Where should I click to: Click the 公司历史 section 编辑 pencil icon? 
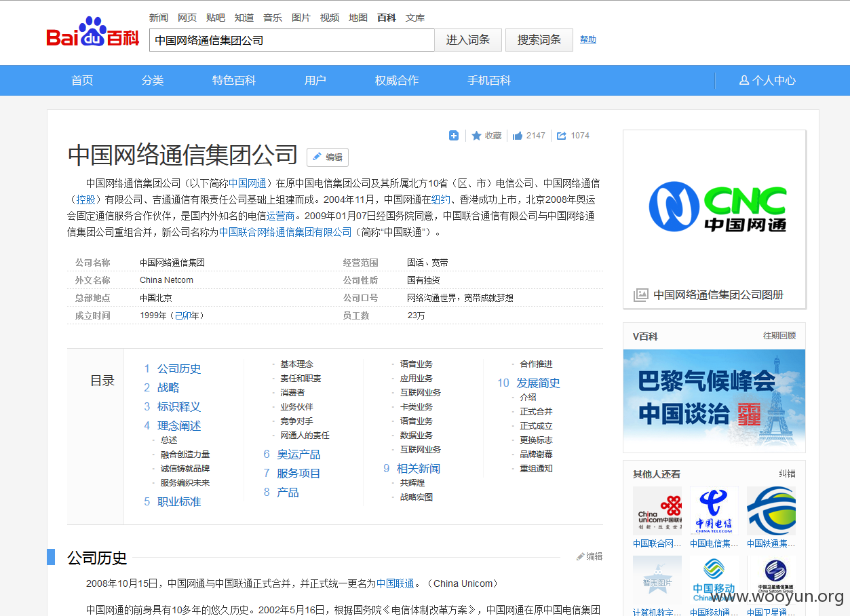coord(581,556)
